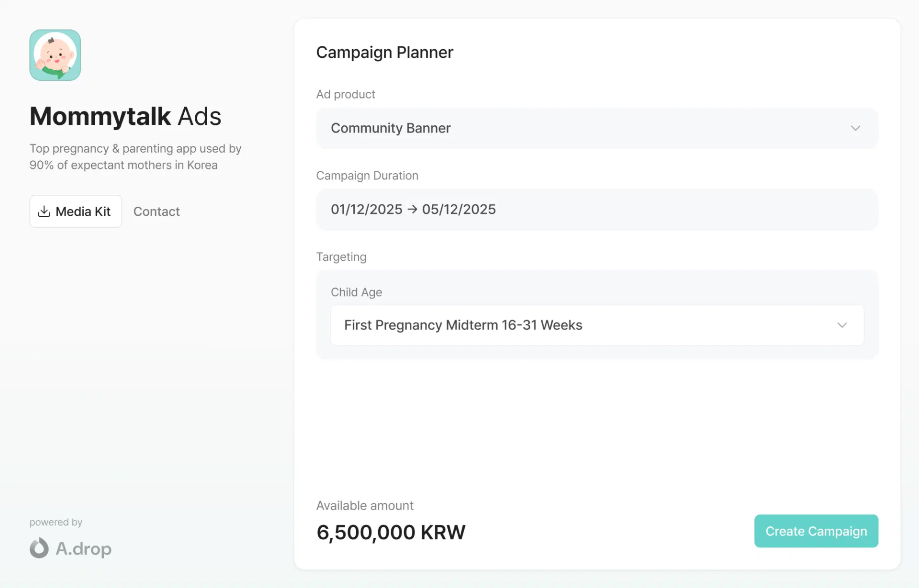Open the First Pregnancy Midterm 16-31 Weeks dropdown
This screenshot has height=588, width=919.
[597, 325]
